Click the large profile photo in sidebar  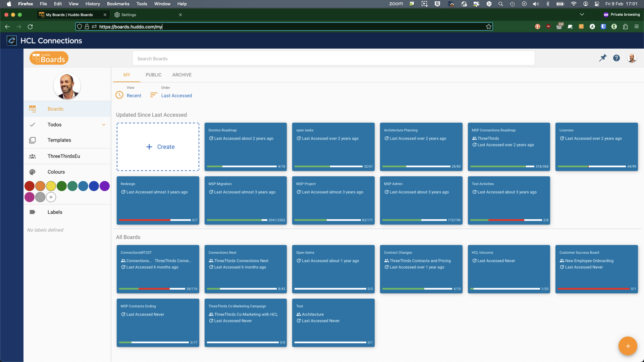coord(67,86)
